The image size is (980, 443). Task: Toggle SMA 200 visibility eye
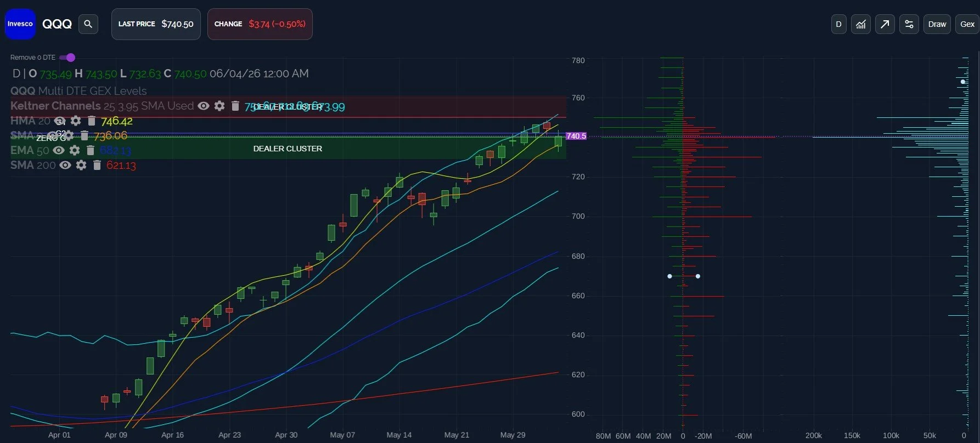click(65, 165)
